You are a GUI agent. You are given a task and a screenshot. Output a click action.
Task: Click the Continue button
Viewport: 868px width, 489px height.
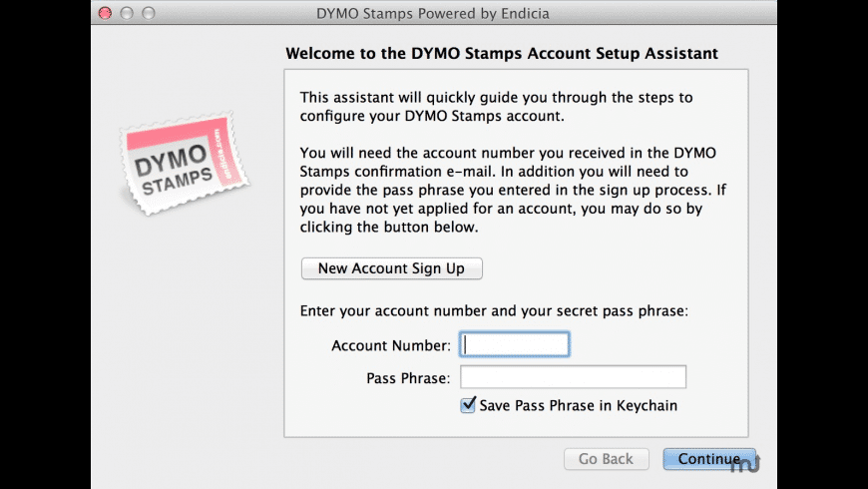pyautogui.click(x=708, y=459)
